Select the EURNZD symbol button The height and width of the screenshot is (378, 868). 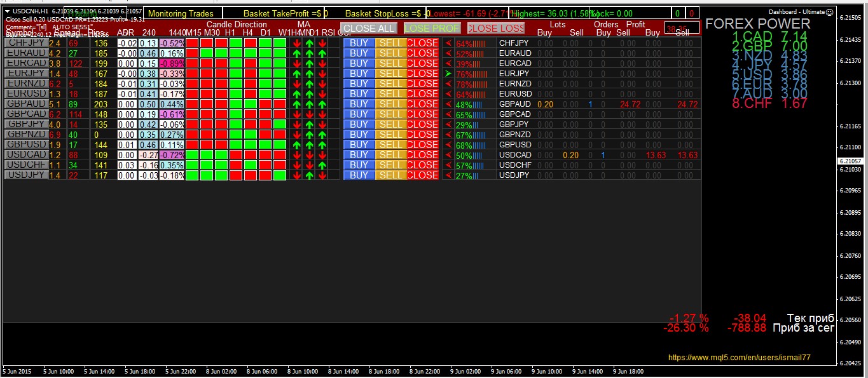coord(26,84)
